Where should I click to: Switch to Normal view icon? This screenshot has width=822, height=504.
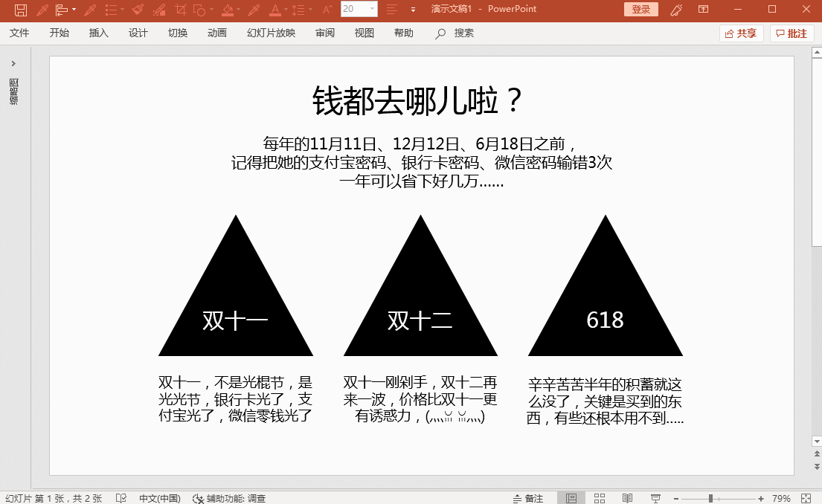[x=571, y=498]
